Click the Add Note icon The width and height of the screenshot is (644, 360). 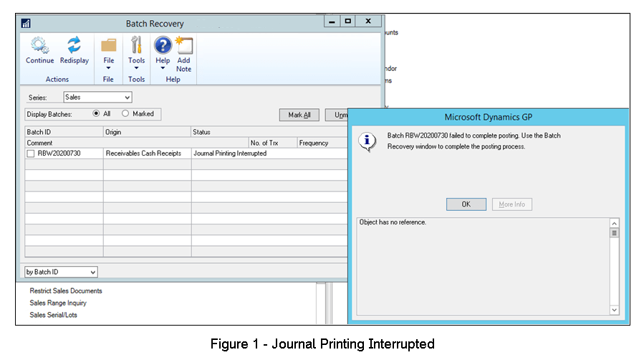coord(183,45)
